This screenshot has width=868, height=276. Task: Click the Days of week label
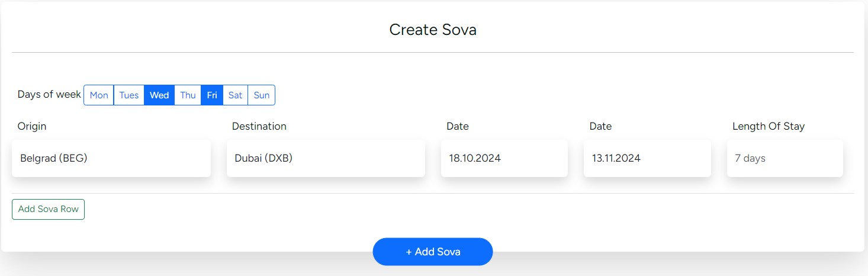pyautogui.click(x=49, y=94)
